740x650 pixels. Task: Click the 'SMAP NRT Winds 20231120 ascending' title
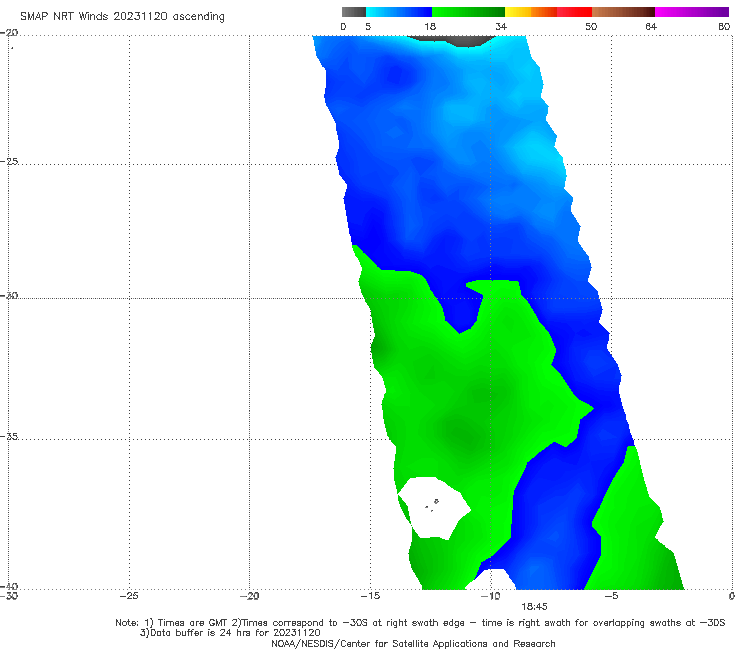coord(122,17)
